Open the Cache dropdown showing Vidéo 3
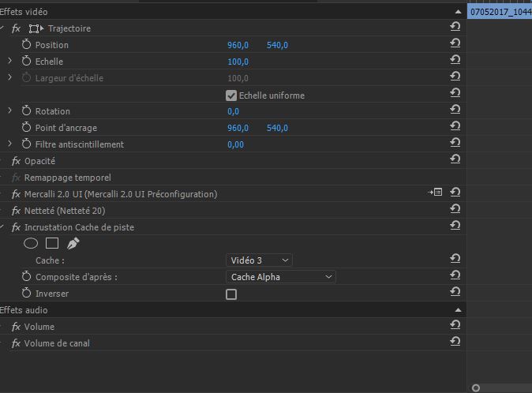 click(259, 260)
